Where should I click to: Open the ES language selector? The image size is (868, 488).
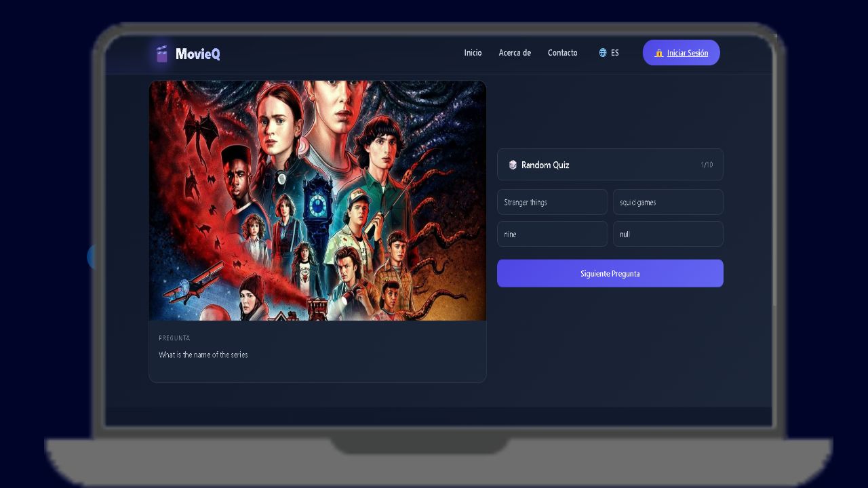pos(609,53)
